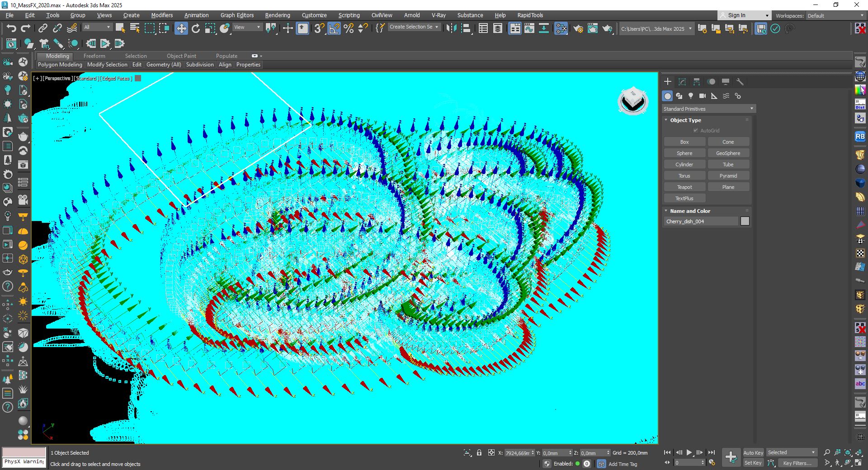868x470 pixels.
Task: Click the Key Filters button
Action: [797, 463]
